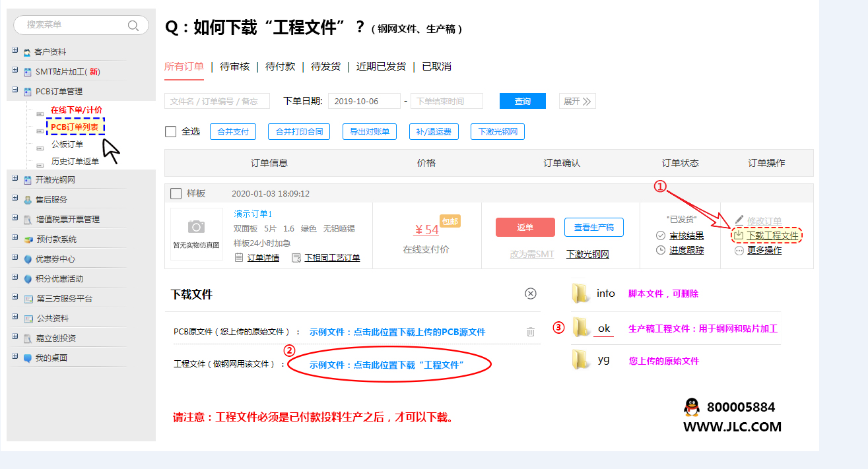868x469 pixels.
Task: Open the 'into' script folder icon
Action: 581,294
